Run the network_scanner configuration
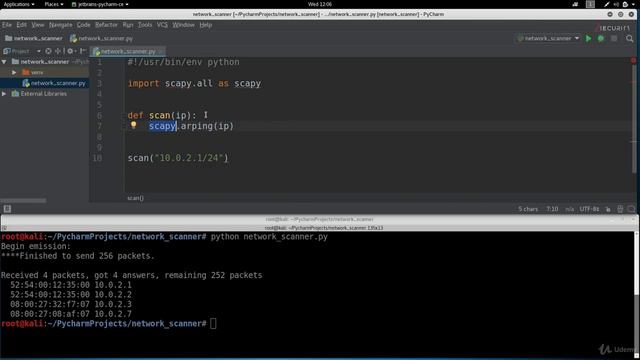The height and width of the screenshot is (360, 640). (x=588, y=38)
